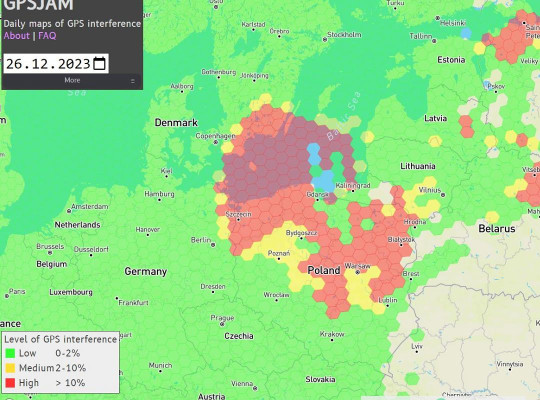Open the About link
The width and height of the screenshot is (540, 400).
click(17, 36)
